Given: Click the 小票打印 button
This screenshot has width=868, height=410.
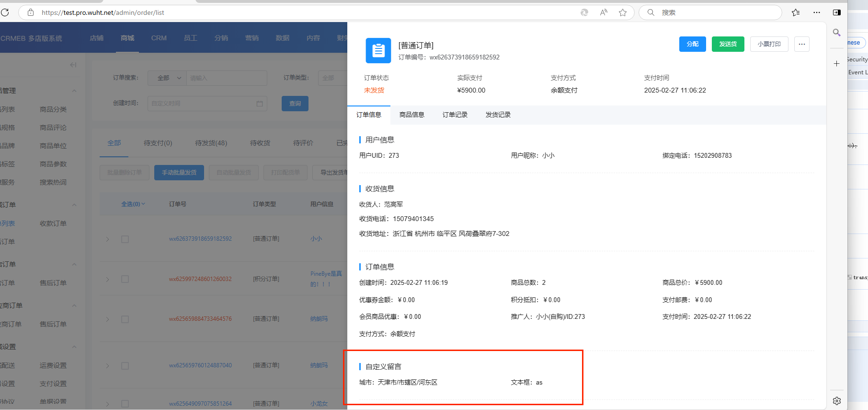Looking at the screenshot, I should [x=769, y=44].
